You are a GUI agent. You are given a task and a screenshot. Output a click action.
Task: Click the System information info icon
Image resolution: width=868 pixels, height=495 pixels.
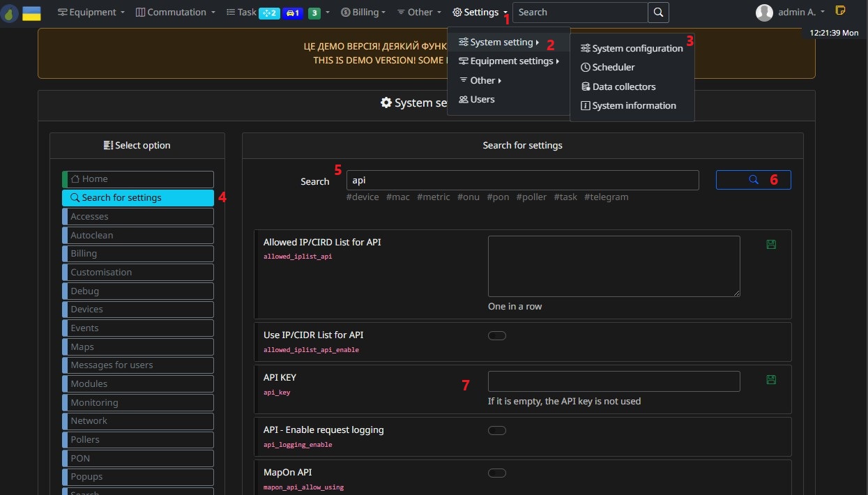click(585, 105)
